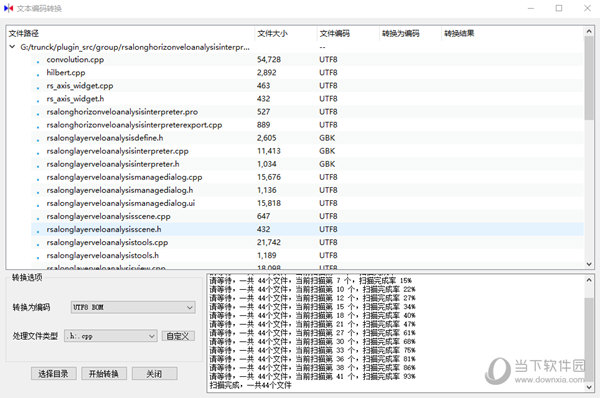
Task: Click the 自定义 button
Action: [178, 336]
